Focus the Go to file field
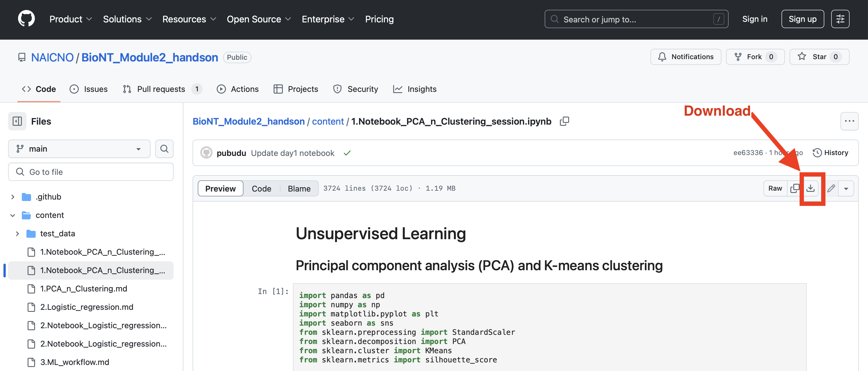 [x=91, y=172]
